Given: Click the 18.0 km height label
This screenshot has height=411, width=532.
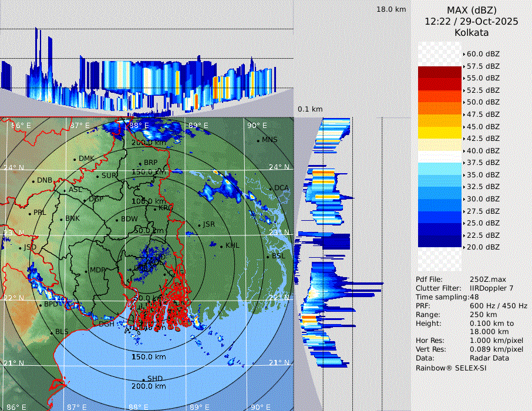Looking at the screenshot, I should point(391,9).
